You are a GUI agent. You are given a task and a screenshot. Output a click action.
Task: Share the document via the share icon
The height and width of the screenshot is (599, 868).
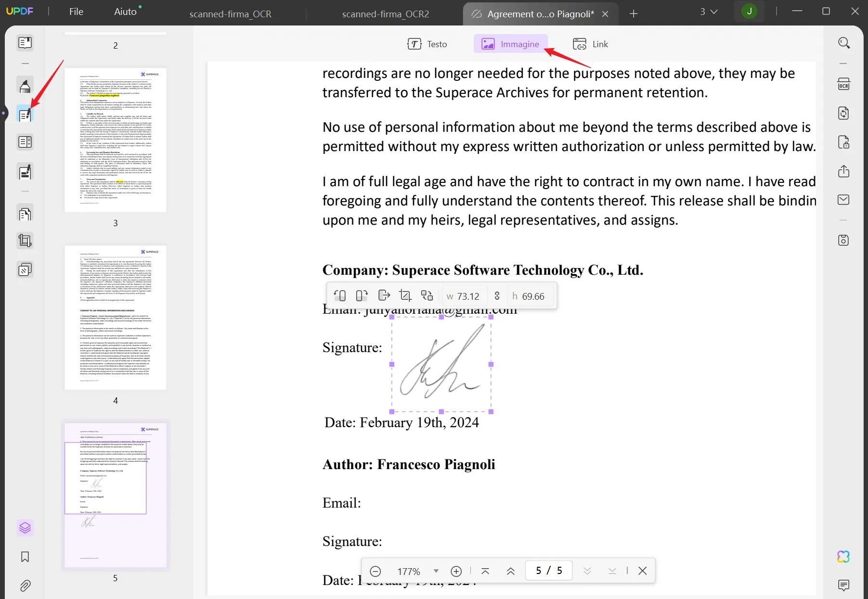coord(843,171)
